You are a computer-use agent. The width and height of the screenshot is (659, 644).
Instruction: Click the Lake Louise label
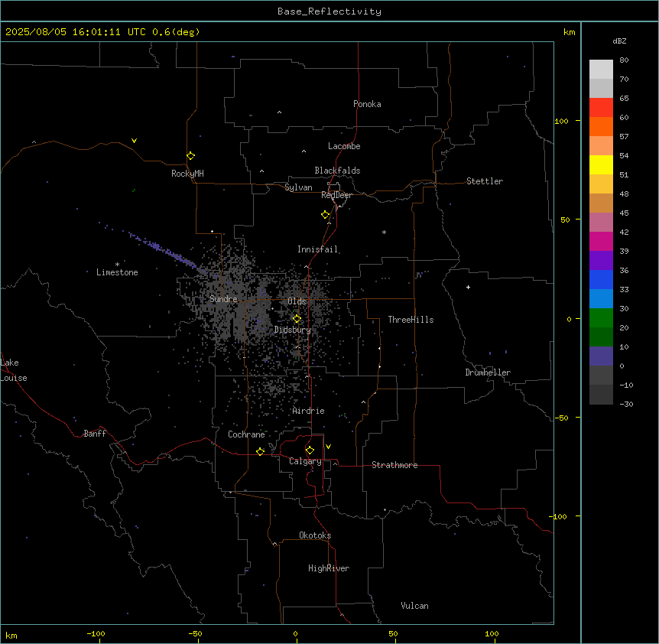14,370
